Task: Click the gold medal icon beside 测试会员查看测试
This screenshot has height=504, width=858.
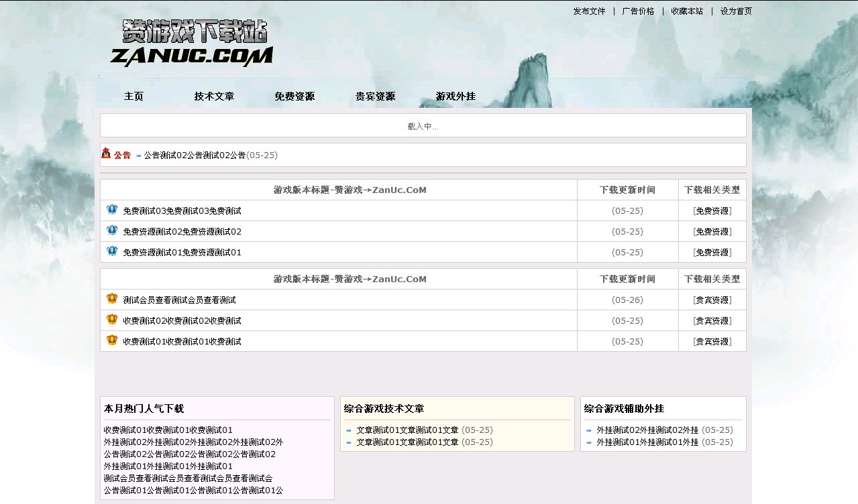Action: click(112, 299)
